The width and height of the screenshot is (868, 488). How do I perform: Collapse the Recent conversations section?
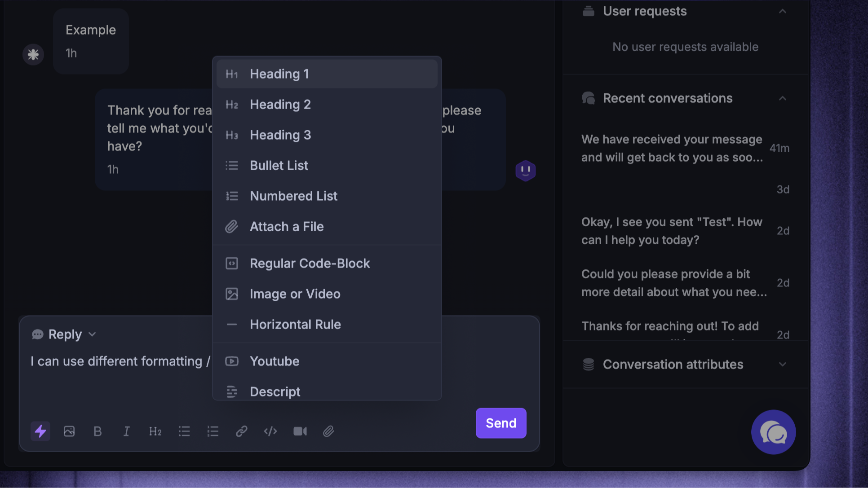pyautogui.click(x=783, y=98)
